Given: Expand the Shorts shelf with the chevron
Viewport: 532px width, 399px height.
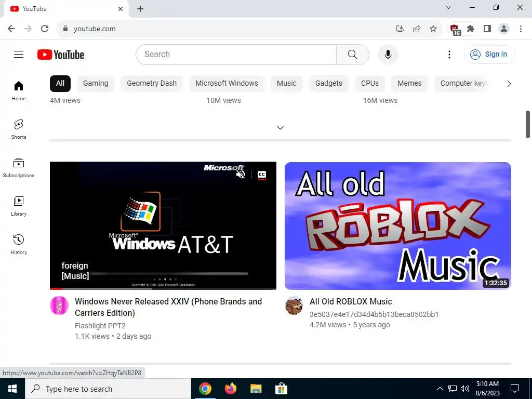Looking at the screenshot, I should [x=280, y=128].
